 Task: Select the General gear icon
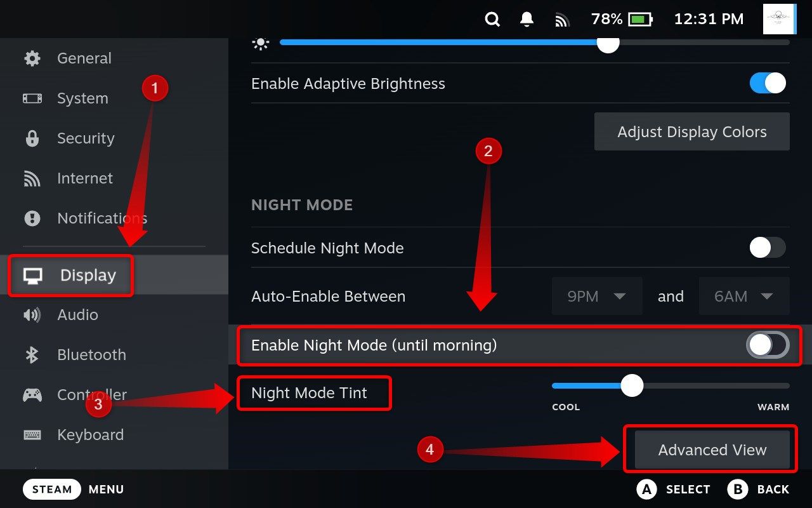pyautogui.click(x=32, y=58)
